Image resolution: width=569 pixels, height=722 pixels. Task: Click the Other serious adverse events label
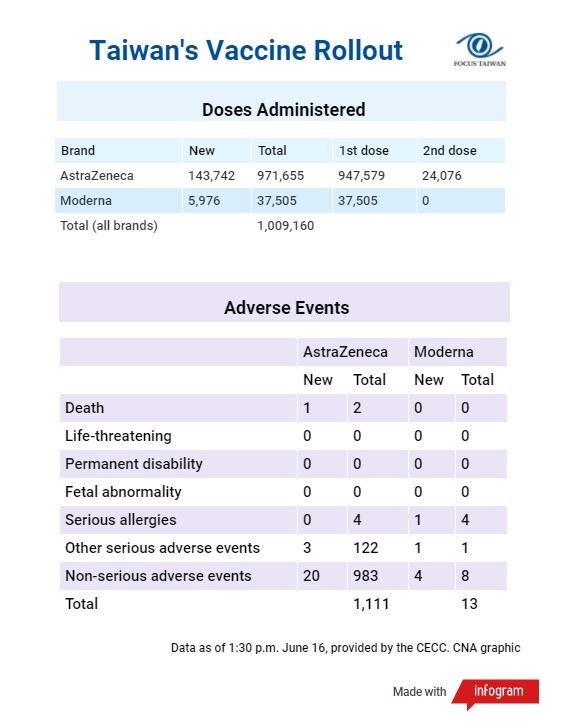(x=163, y=548)
